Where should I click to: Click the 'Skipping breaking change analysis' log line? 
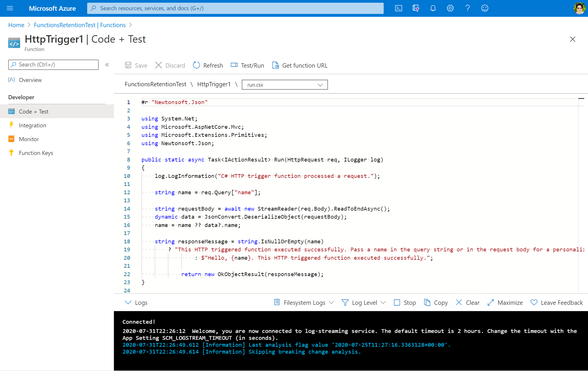point(241,352)
